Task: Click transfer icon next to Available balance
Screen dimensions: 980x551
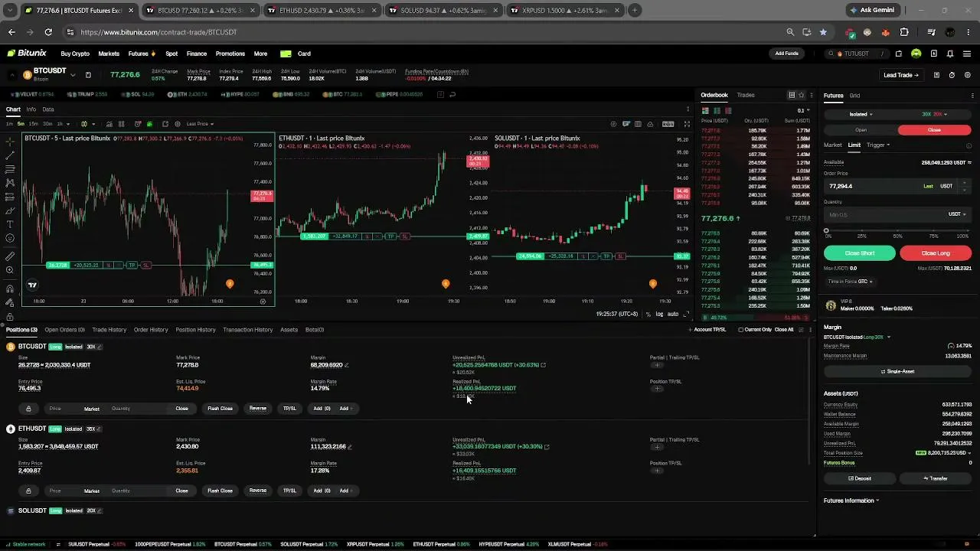Action: pos(969,162)
